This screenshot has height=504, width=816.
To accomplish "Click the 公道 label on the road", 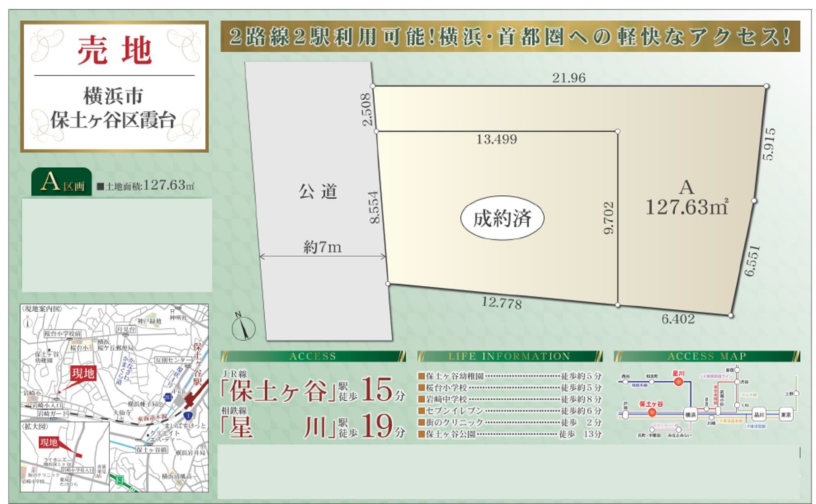I will pyautogui.click(x=318, y=191).
